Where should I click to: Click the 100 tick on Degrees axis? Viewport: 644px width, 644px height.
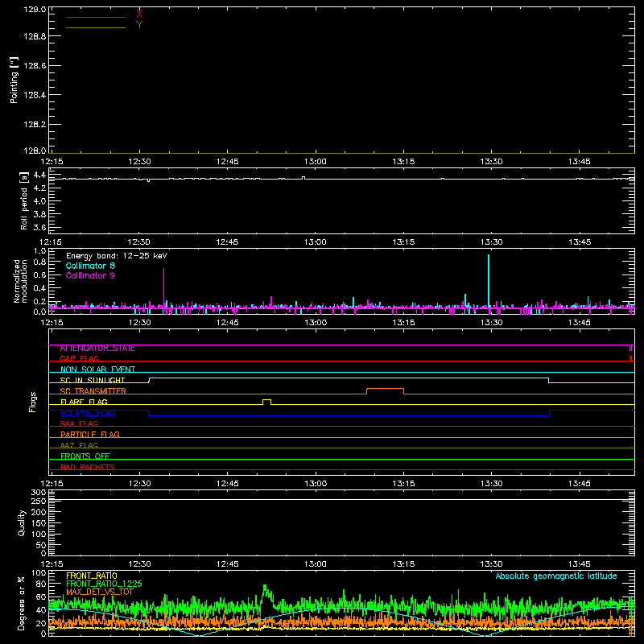pyautogui.click(x=39, y=573)
